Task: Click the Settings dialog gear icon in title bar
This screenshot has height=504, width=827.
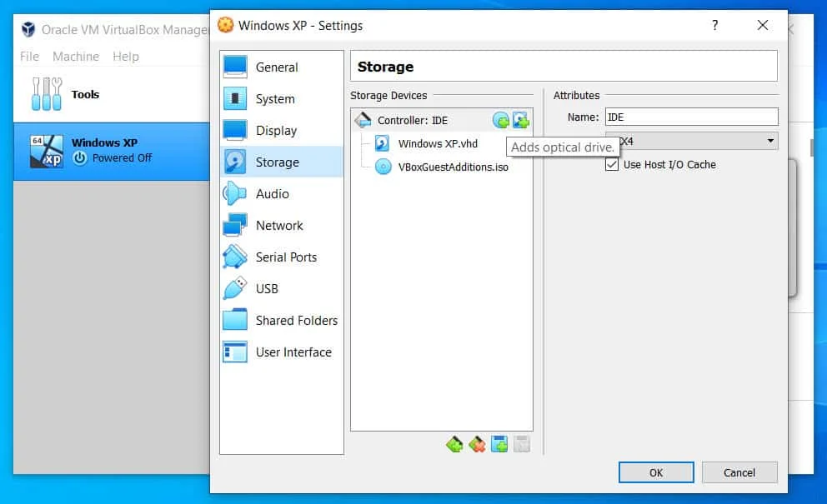Action: coord(226,25)
